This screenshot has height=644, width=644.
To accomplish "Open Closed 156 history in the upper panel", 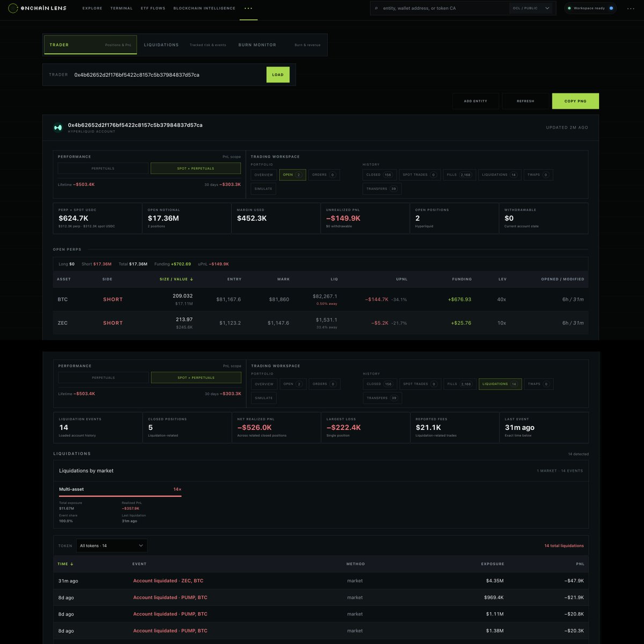I will (x=379, y=175).
